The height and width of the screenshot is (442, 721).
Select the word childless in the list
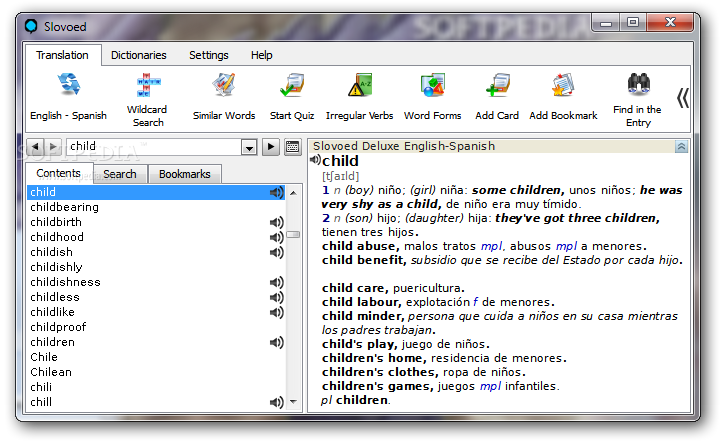pos(155,298)
